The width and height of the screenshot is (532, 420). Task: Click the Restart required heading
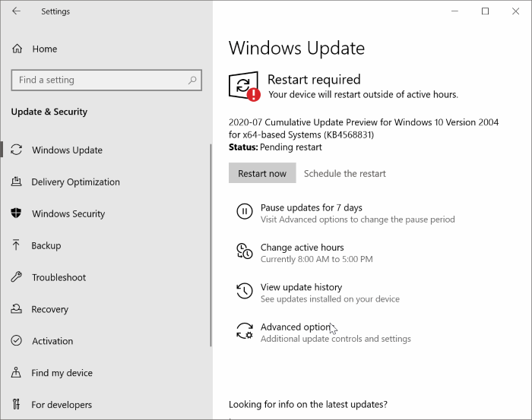coord(314,79)
